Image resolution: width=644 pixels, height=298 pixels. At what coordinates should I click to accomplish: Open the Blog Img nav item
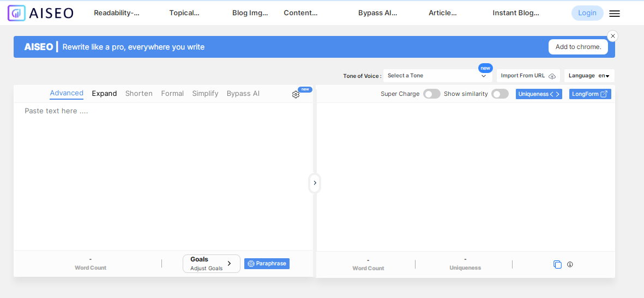[250, 13]
